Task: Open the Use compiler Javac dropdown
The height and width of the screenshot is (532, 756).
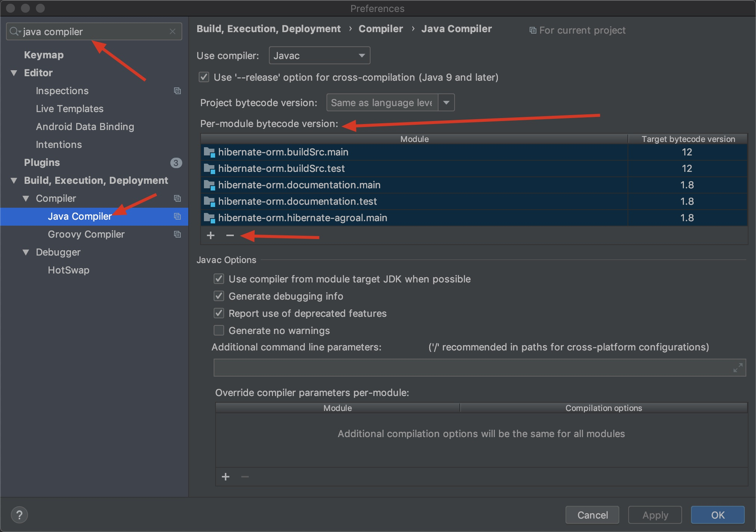Action: point(319,56)
